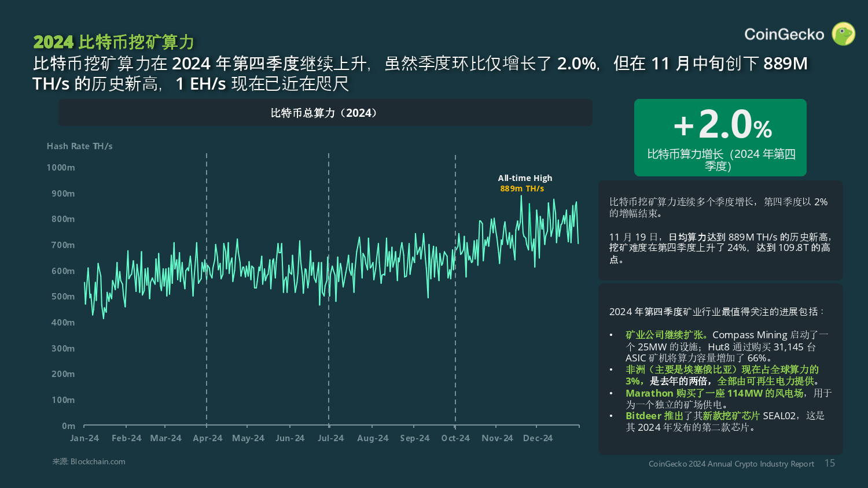Viewport: 868px width, 488px height.
Task: Click the All-time High chart annotation
Action: click(525, 178)
